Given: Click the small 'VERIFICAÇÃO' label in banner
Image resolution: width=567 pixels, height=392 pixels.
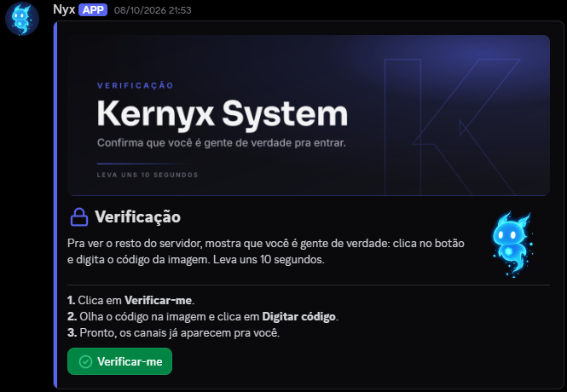Looking at the screenshot, I should tap(136, 85).
